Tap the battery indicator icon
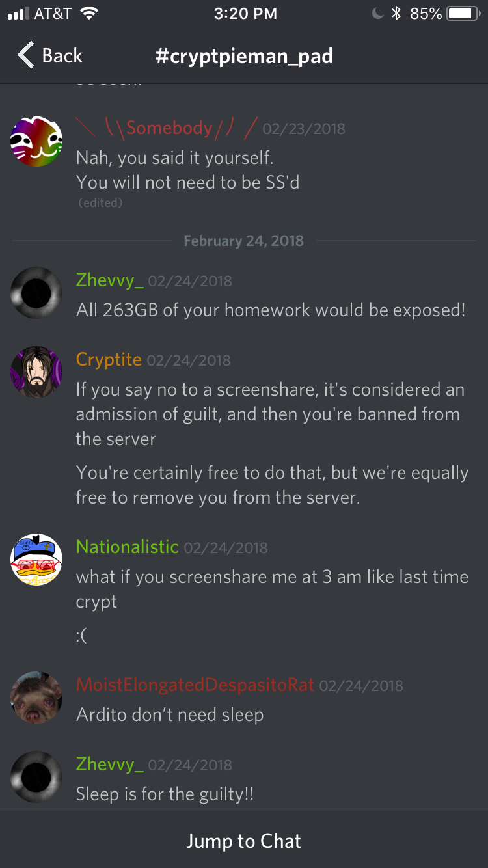Screen dimensions: 488x868 (463, 14)
